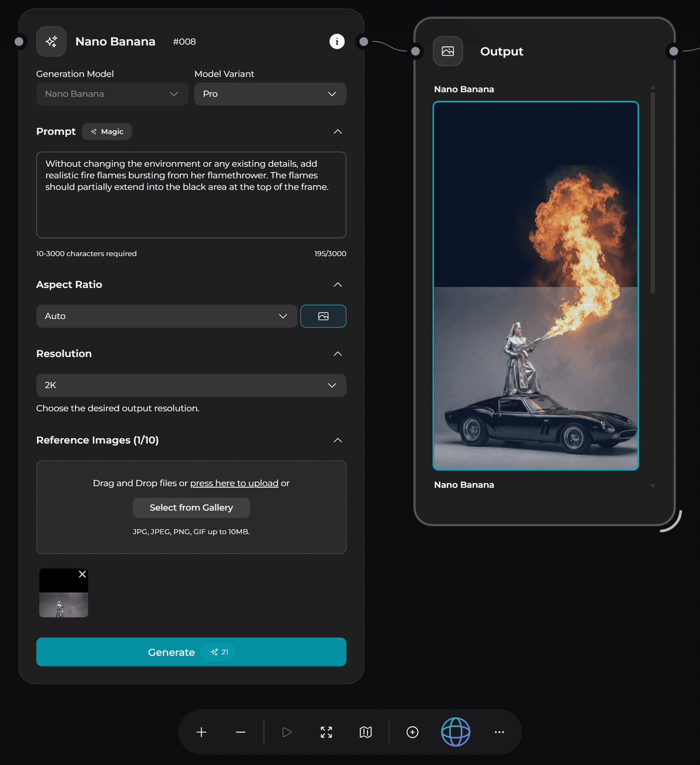Open the Model Variant Pro dropdown
Screen dimensions: 700x765
tap(269, 94)
